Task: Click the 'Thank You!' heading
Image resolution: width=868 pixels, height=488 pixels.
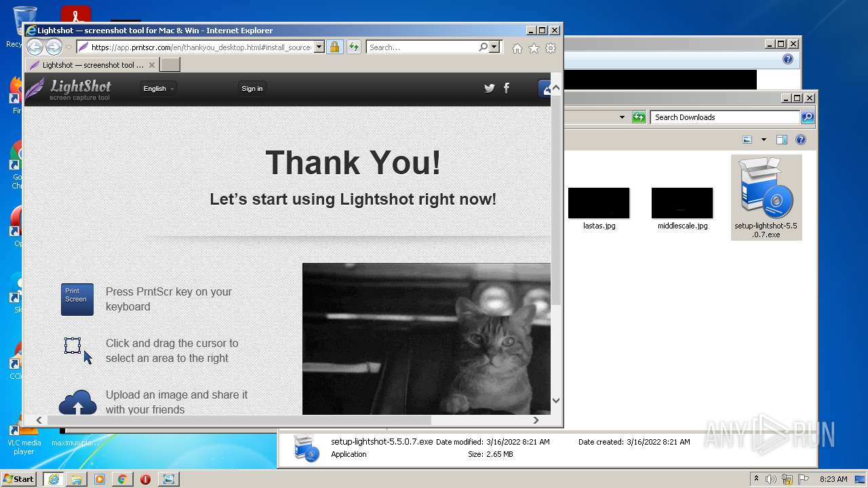Action: pyautogui.click(x=353, y=163)
